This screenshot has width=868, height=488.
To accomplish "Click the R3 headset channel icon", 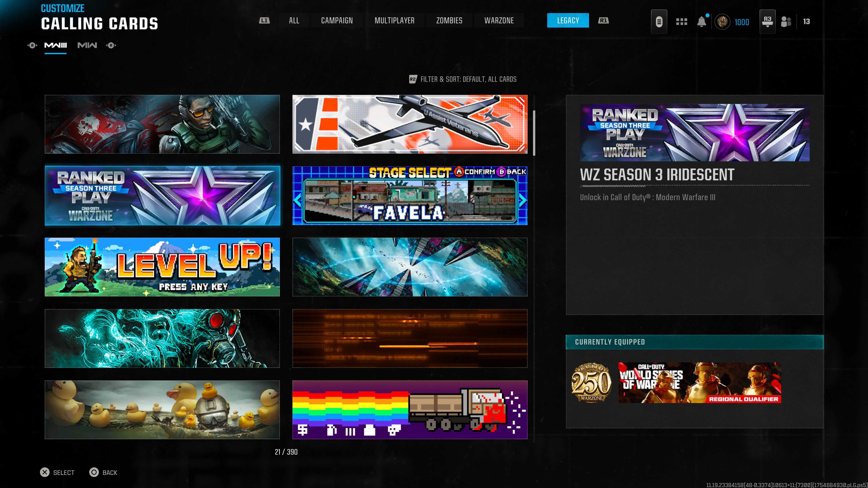I will click(x=767, y=21).
